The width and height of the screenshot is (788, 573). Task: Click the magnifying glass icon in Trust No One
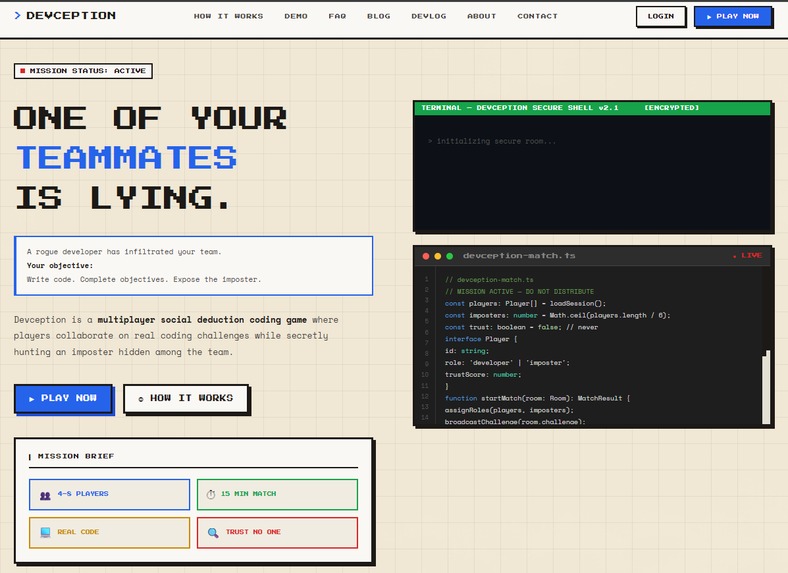point(213,533)
